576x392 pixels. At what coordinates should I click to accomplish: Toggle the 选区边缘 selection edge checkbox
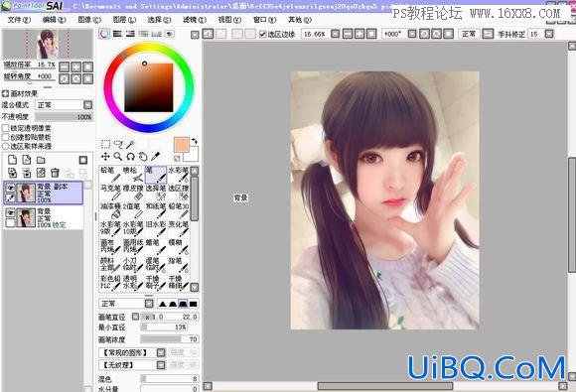point(262,34)
